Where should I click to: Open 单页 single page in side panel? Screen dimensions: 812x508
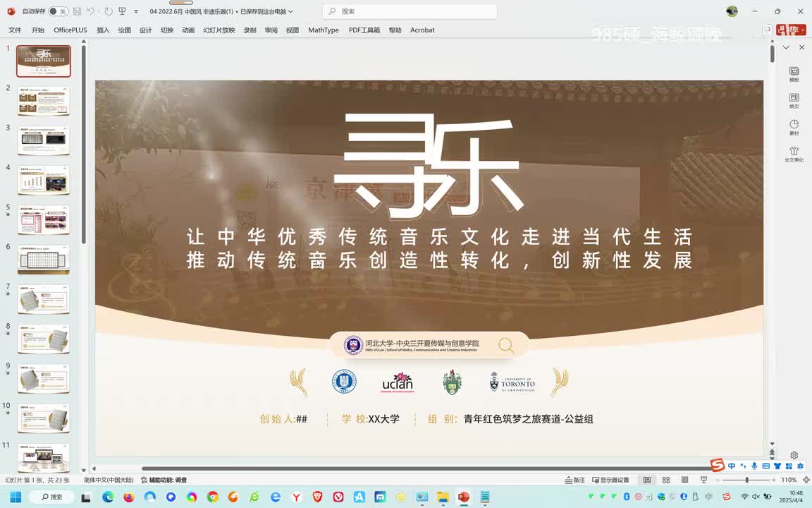[x=794, y=101]
